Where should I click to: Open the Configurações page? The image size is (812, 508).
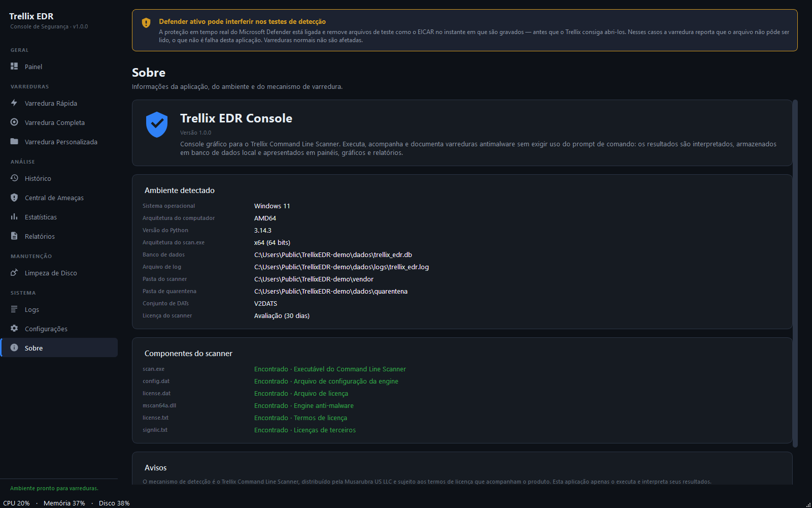(x=59, y=329)
